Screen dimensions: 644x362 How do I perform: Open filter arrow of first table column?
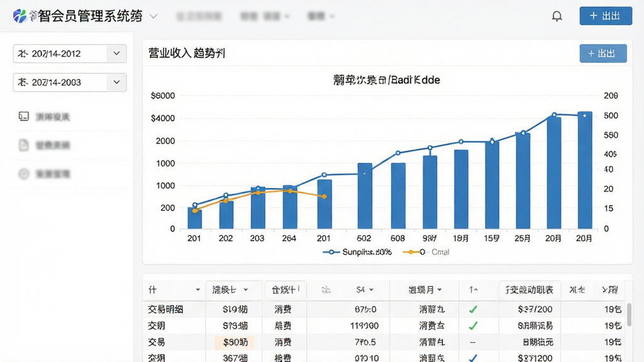pos(197,290)
